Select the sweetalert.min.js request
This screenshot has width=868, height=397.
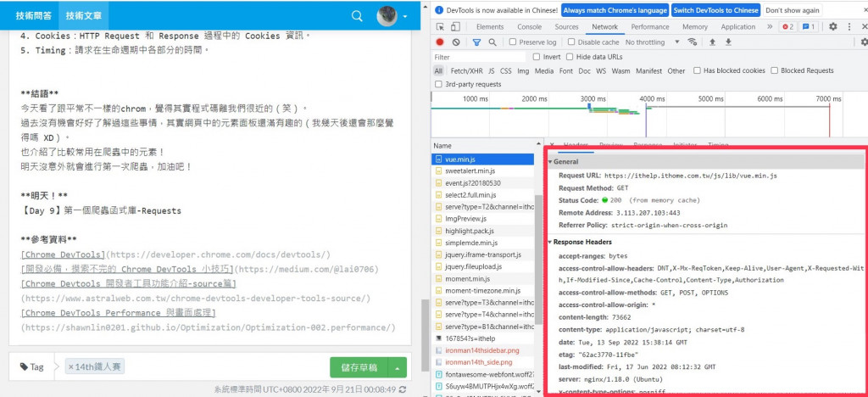[x=470, y=171]
